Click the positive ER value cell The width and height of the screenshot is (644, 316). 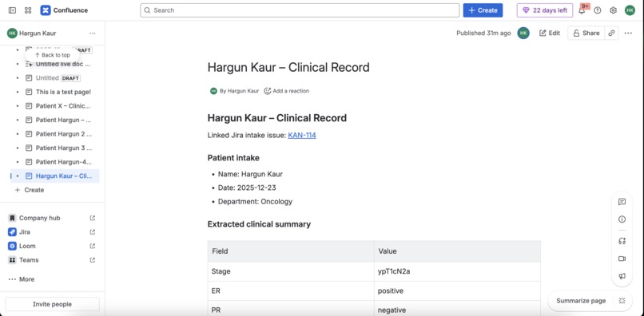(x=457, y=291)
